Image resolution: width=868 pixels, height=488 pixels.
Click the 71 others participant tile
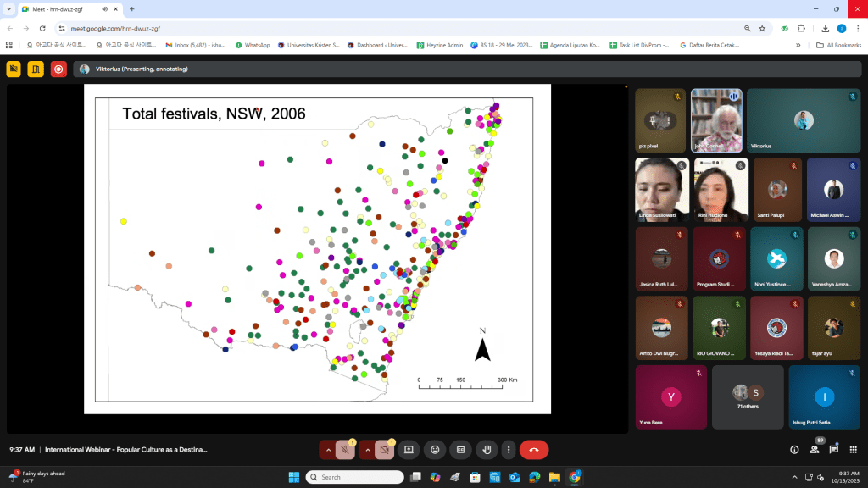click(x=747, y=397)
